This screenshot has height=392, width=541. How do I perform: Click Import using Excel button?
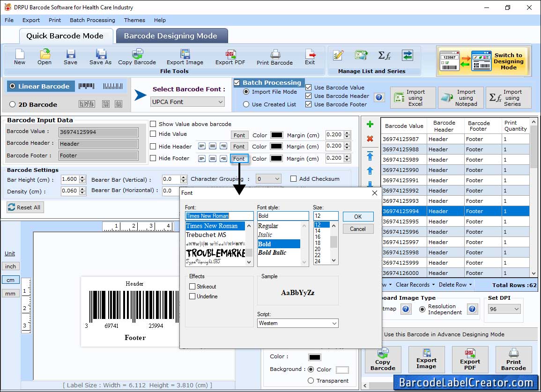tap(413, 98)
